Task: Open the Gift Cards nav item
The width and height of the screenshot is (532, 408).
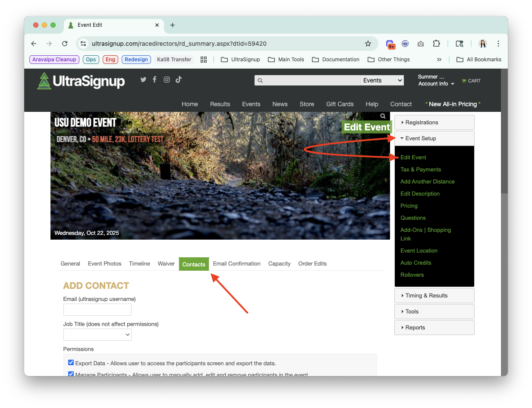Action: (x=340, y=104)
